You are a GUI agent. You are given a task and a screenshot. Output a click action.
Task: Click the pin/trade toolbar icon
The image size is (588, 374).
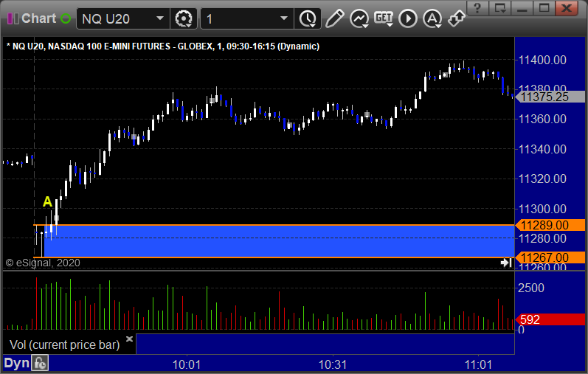click(x=457, y=18)
